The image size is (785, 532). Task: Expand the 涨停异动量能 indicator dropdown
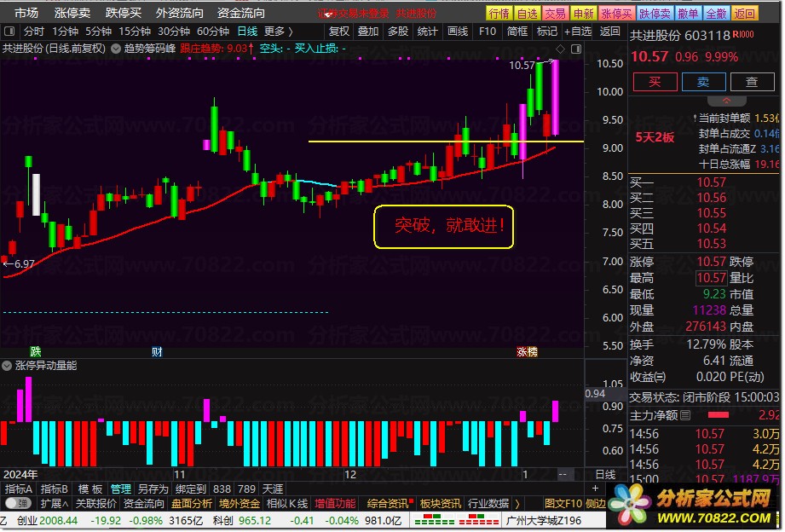tap(7, 366)
